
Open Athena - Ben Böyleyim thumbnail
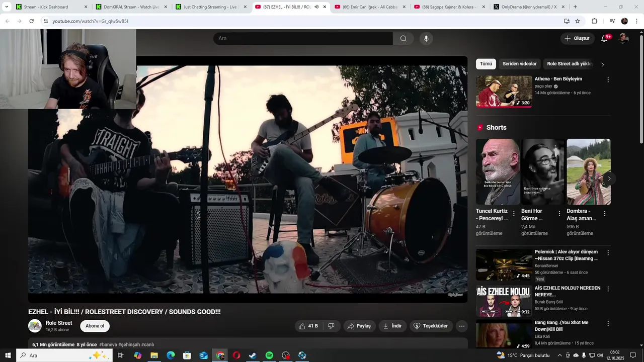(x=504, y=92)
